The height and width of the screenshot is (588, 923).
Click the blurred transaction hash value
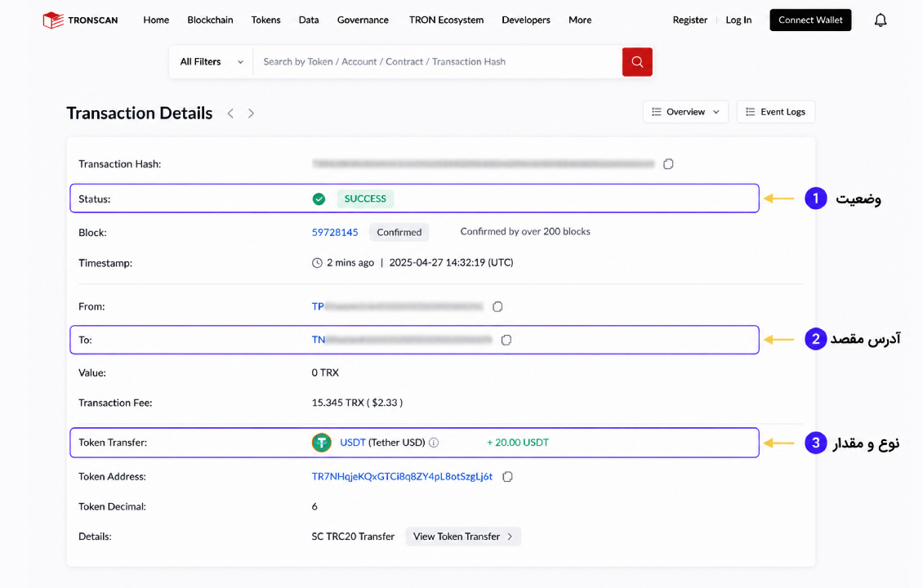pos(484,163)
